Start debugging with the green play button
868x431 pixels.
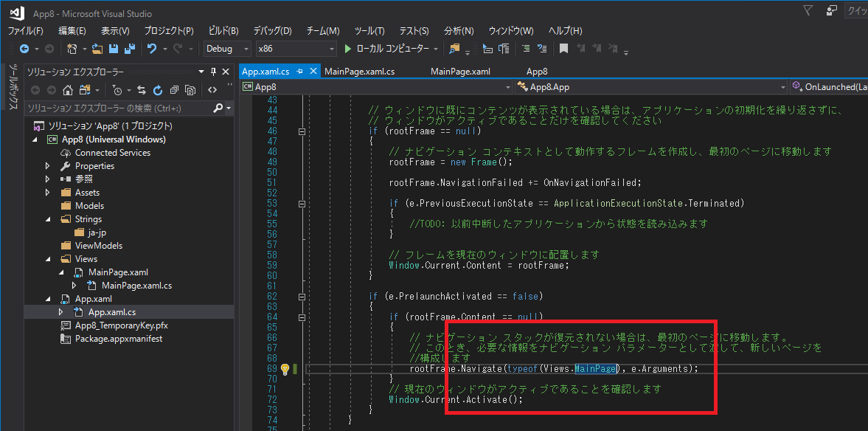[347, 49]
